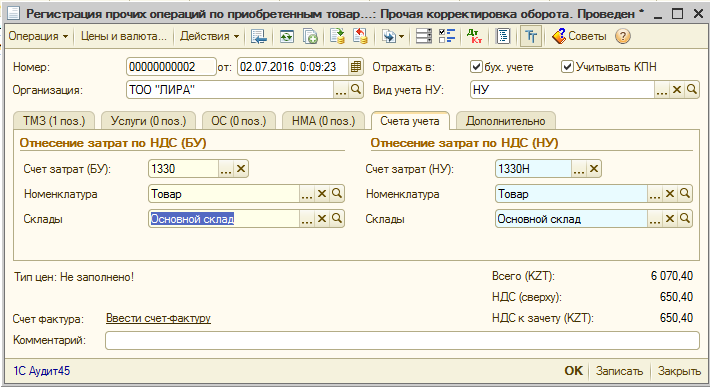Viewport: 710px width, 390px height.
Task: Click the НУ Номенклатура magnifier icon
Action: click(684, 194)
